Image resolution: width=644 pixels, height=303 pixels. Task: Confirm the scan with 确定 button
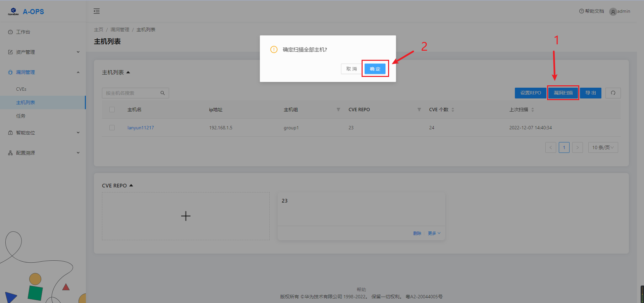point(375,69)
